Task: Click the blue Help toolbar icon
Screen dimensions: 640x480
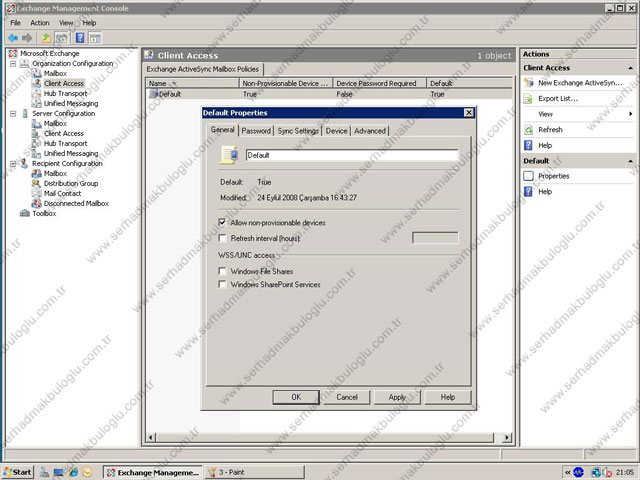Action: click(x=80, y=38)
